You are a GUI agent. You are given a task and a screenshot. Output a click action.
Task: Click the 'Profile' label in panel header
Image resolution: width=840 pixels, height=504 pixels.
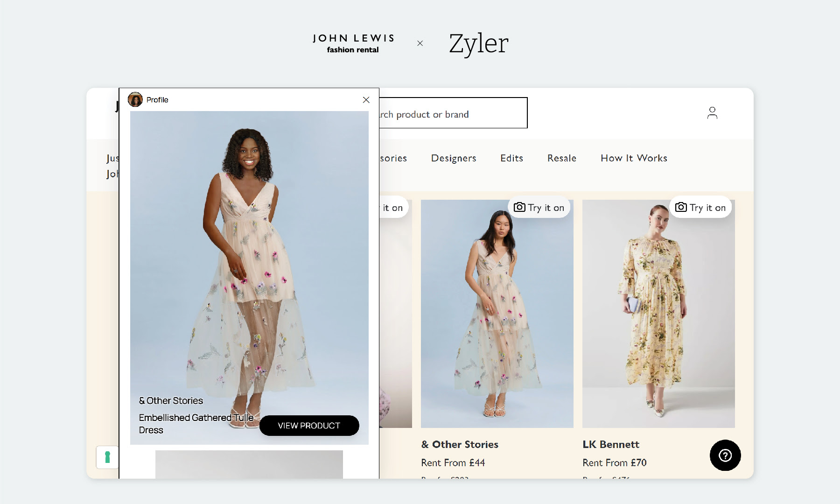tap(157, 100)
